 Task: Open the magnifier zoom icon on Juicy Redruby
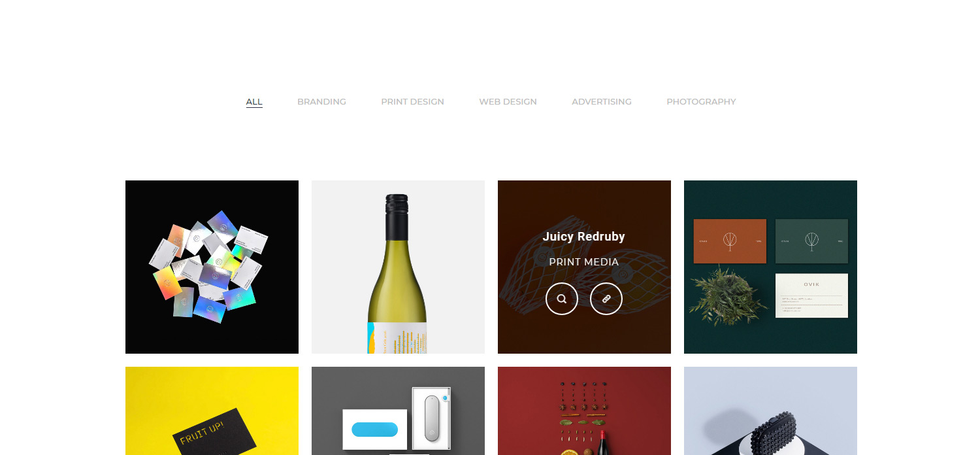pyautogui.click(x=562, y=299)
